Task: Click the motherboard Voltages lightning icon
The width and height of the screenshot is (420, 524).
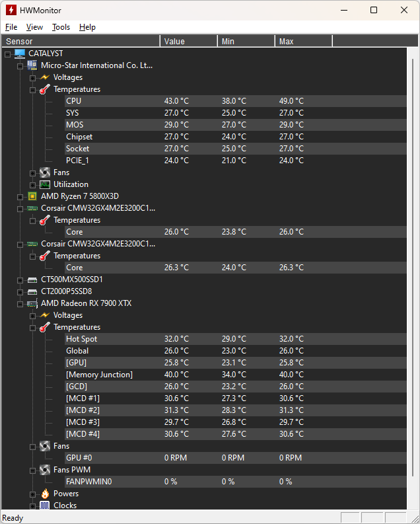Action: tap(45, 77)
